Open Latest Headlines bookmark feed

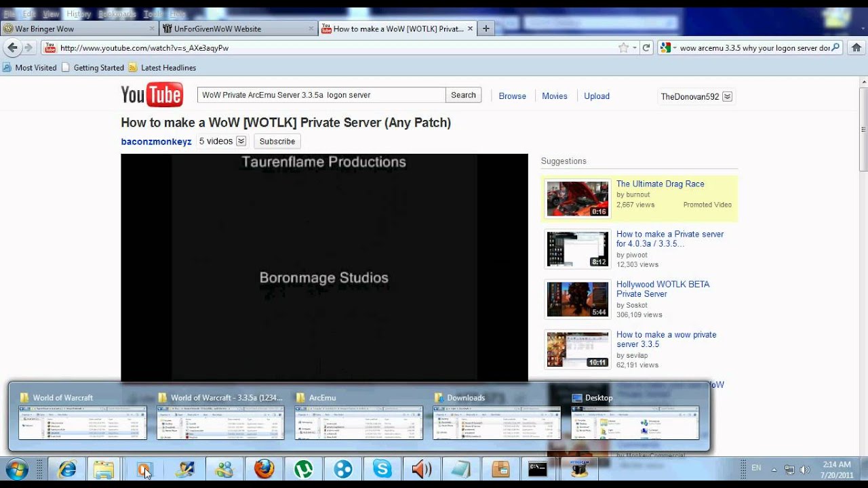tap(162, 68)
